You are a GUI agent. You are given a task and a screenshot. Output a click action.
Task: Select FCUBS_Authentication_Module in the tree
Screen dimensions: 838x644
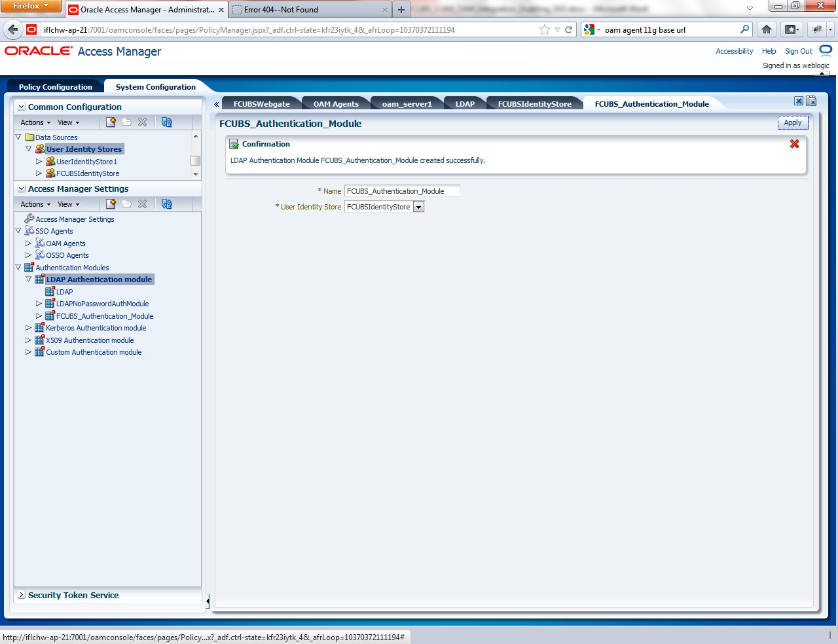click(105, 316)
